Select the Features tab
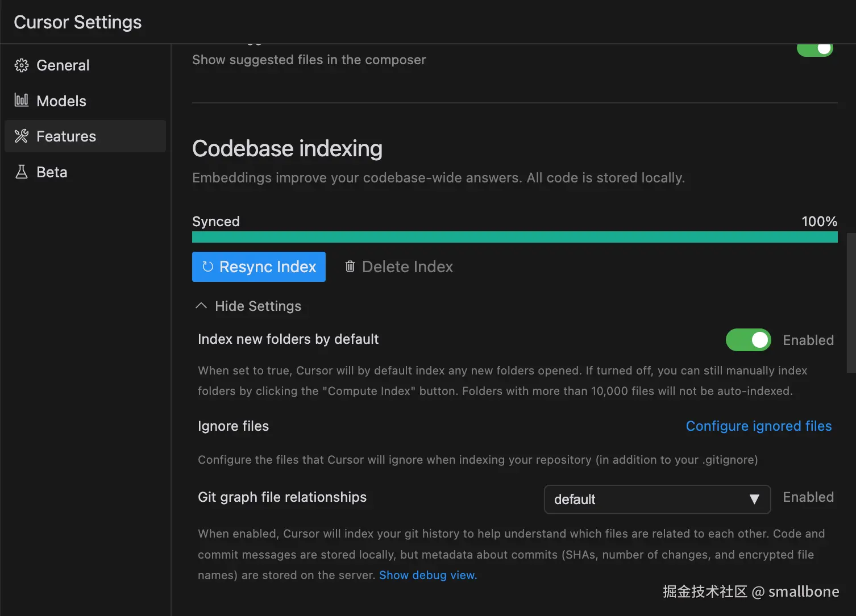Screen dimensions: 856x616 coord(85,136)
